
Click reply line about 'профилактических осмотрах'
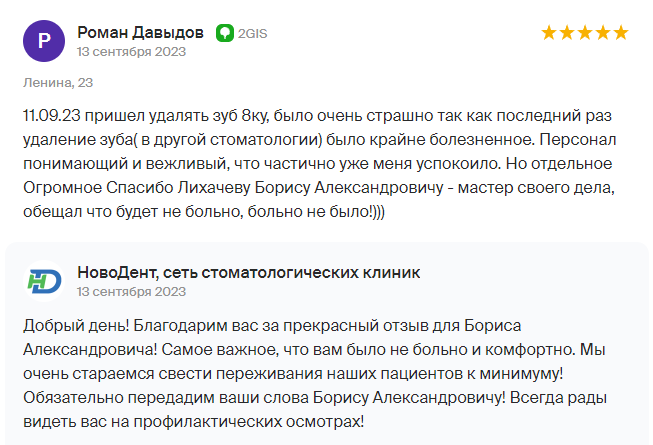194,422
